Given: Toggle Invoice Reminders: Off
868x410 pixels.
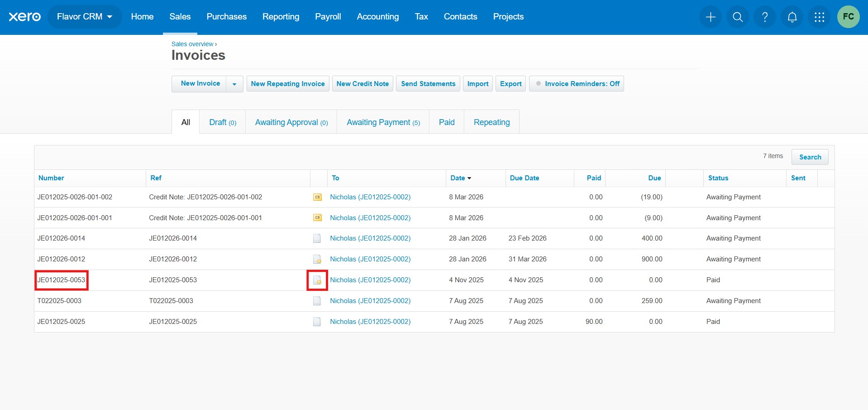Looking at the screenshot, I should 577,84.
